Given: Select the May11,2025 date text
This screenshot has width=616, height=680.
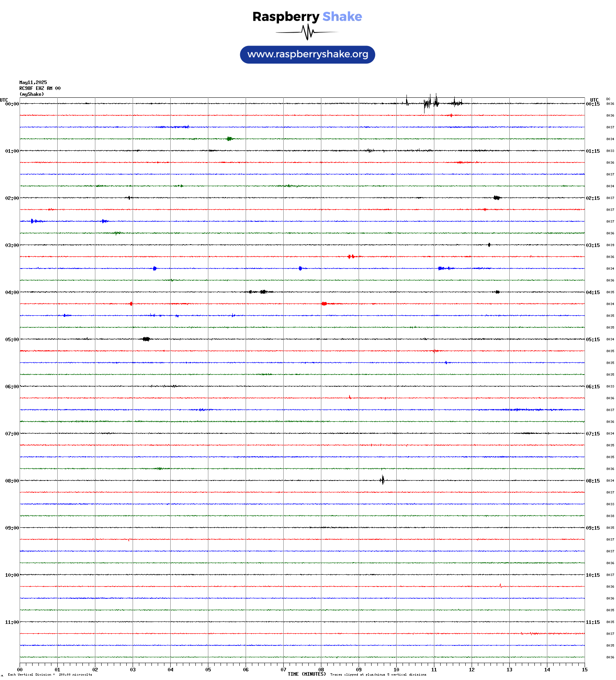Looking at the screenshot, I should (33, 82).
